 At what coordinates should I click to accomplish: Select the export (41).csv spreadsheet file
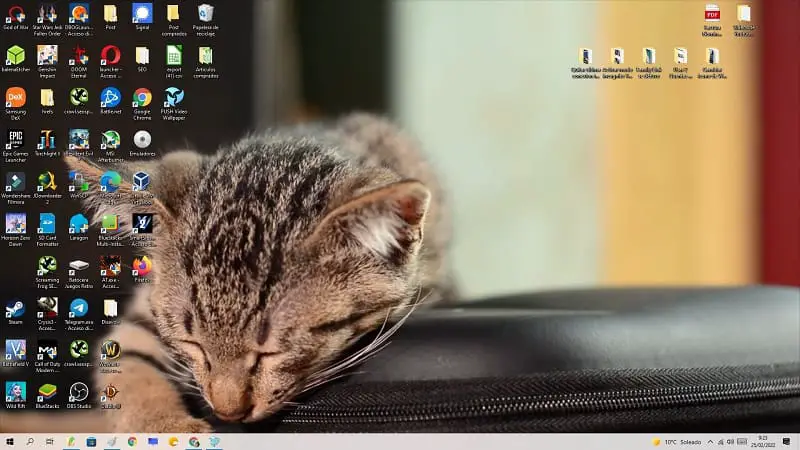[x=174, y=62]
